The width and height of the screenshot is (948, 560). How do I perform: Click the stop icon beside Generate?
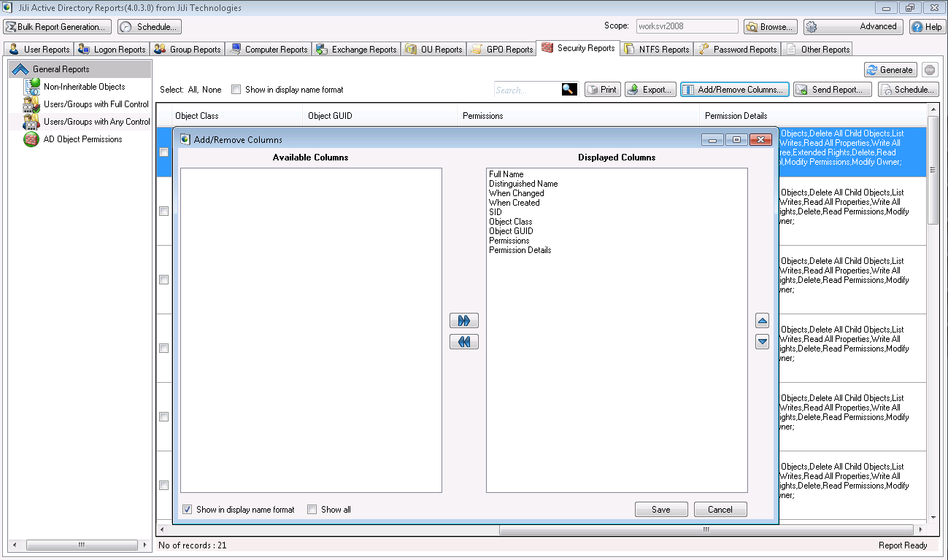(x=929, y=70)
